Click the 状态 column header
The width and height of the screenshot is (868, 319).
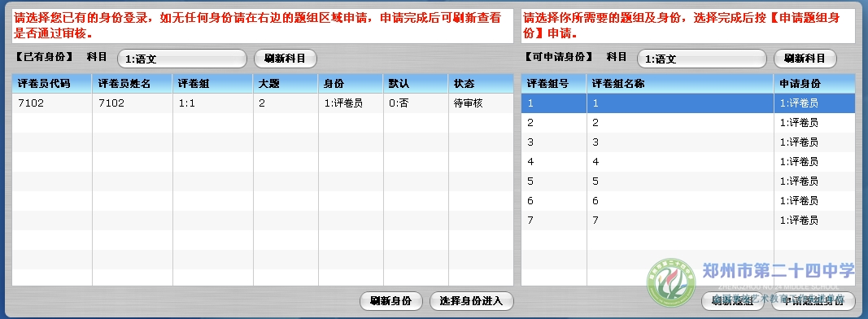[481, 84]
